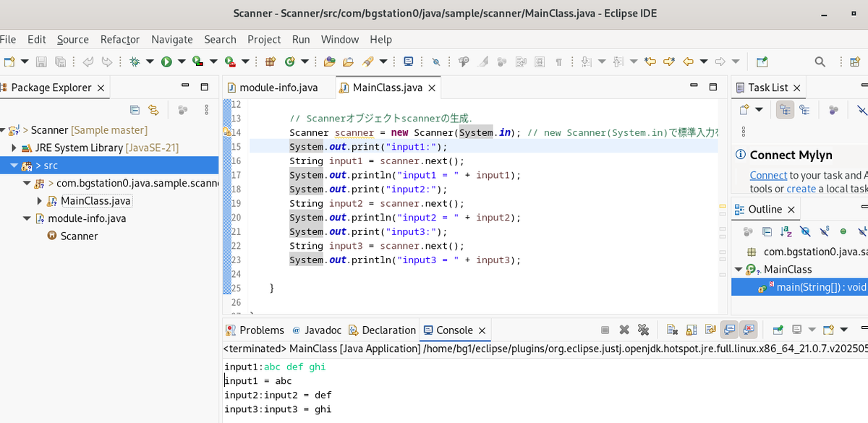The width and height of the screenshot is (868, 423).
Task: Open the Project menu
Action: (264, 39)
